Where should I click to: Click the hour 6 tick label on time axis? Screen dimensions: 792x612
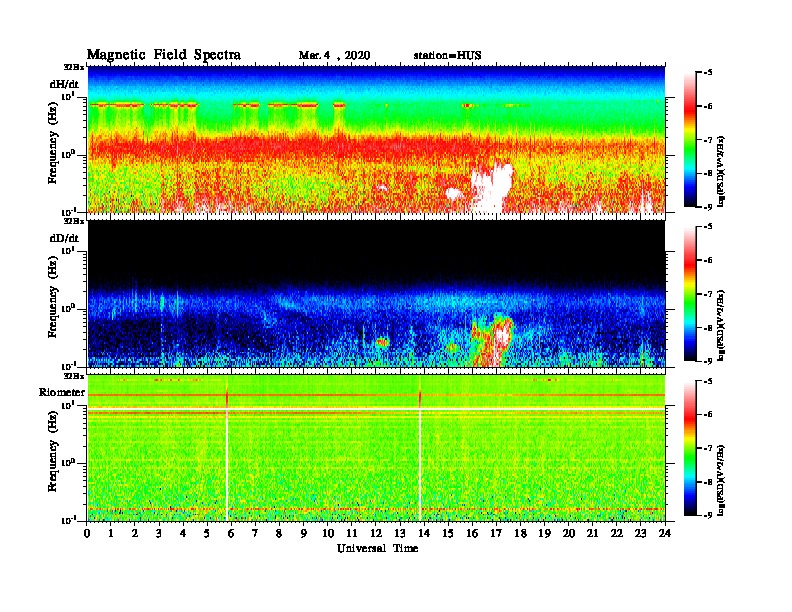231,533
